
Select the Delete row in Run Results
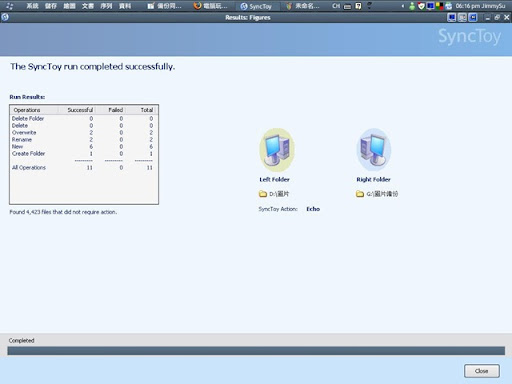83,125
